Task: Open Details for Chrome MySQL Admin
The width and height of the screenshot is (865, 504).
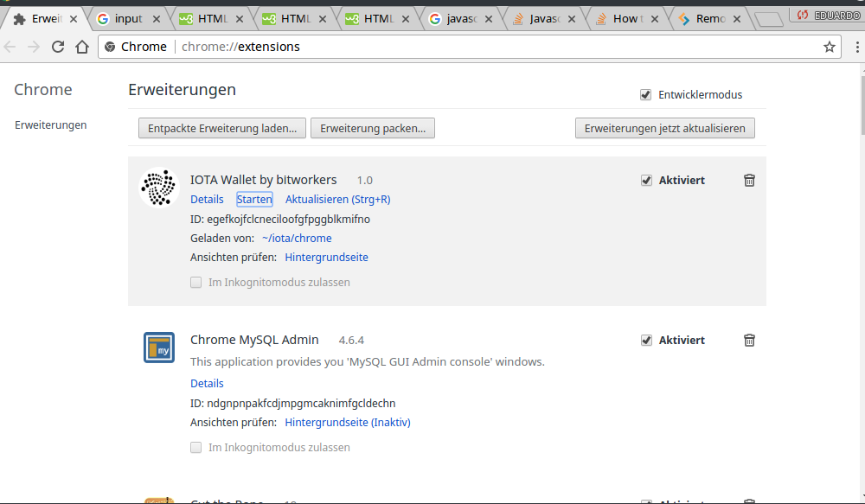Action: [x=207, y=383]
